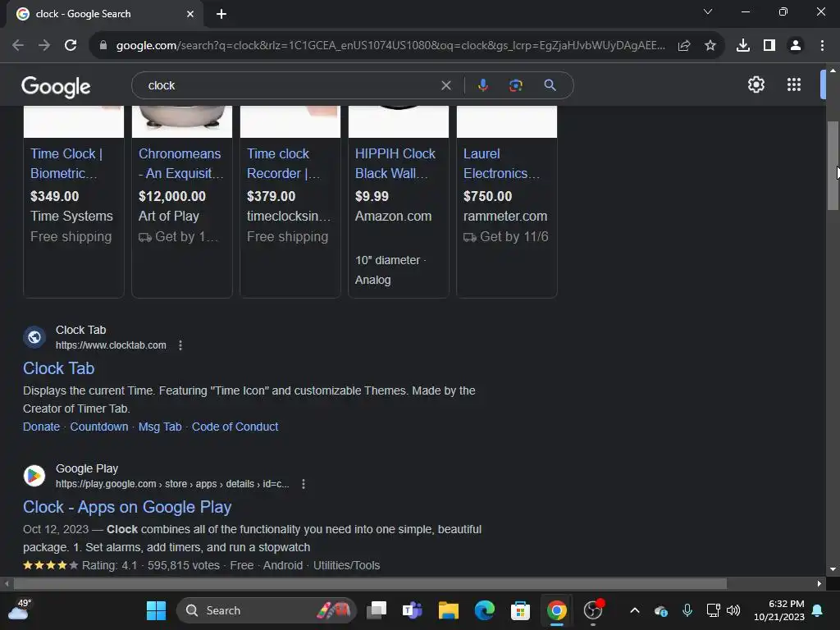Open Chronomeans - An Exquisit product listing
This screenshot has height=630, width=840.
tap(181, 163)
